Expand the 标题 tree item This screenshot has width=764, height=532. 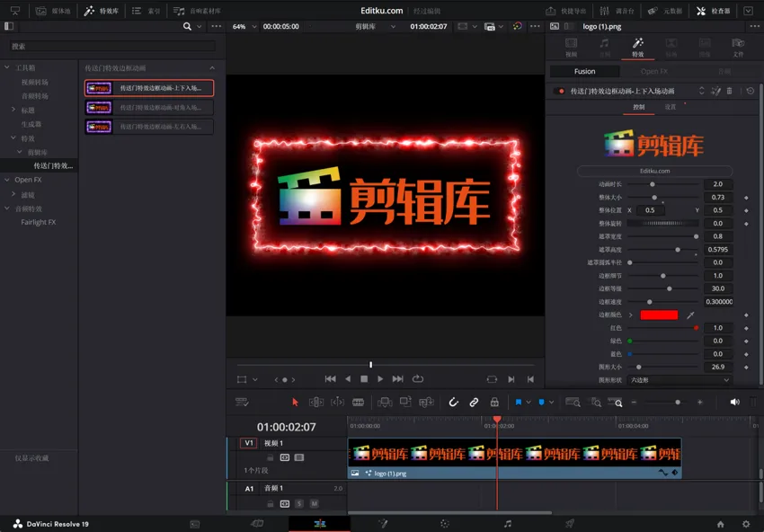pyautogui.click(x=13, y=110)
